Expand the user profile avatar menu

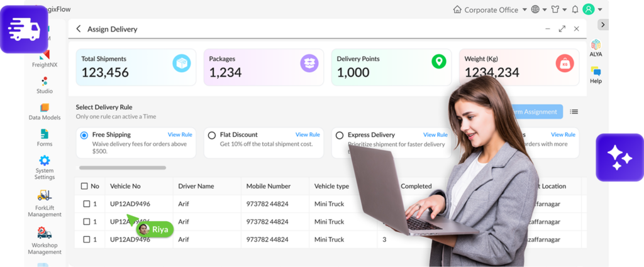click(592, 9)
